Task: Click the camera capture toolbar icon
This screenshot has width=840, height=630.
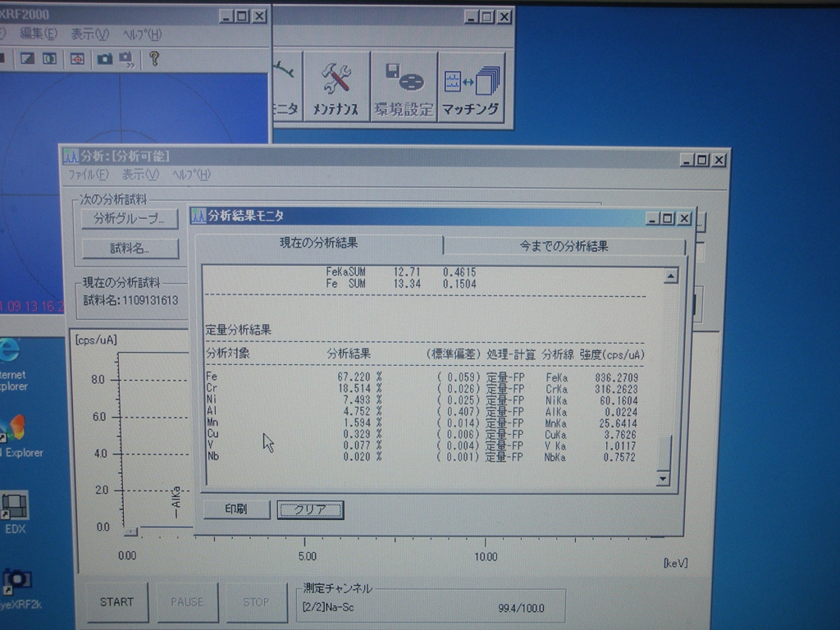Action: 104,58
